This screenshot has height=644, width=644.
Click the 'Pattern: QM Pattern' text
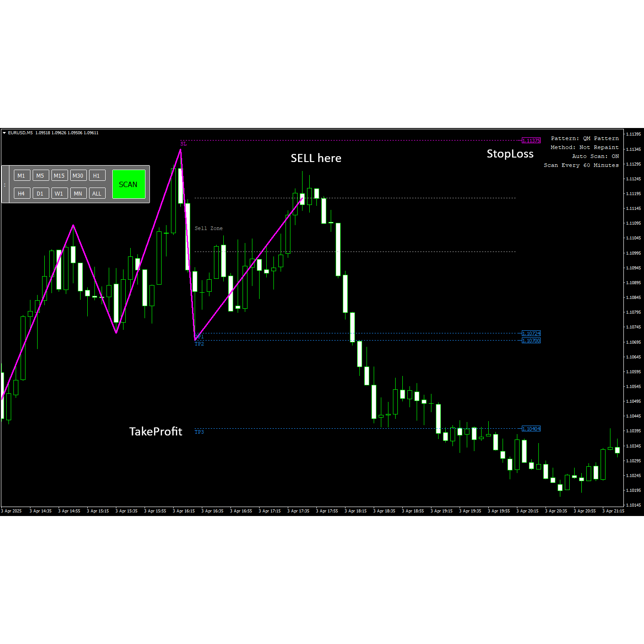[585, 138]
